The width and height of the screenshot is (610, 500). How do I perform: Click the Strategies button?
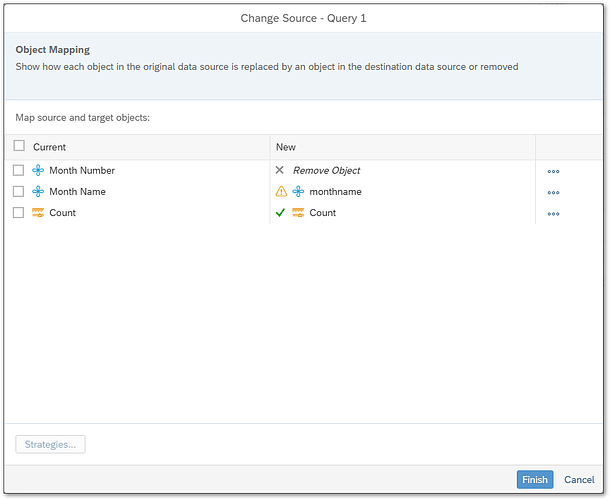tap(50, 444)
